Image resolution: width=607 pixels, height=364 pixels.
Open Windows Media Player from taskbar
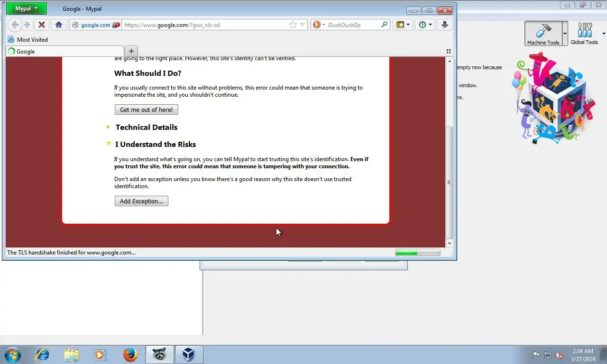point(101,355)
